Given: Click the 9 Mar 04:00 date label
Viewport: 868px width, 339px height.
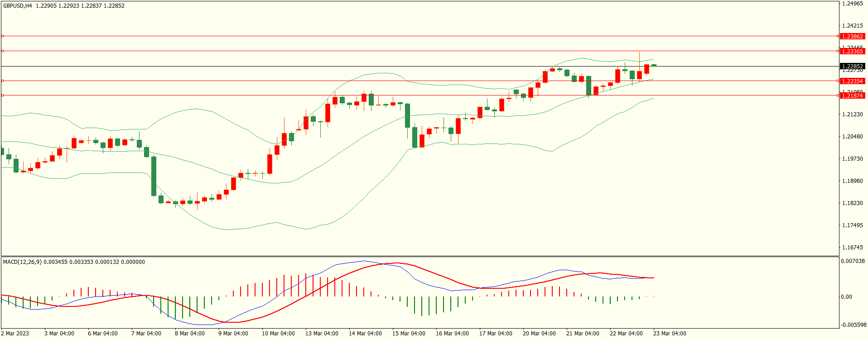Looking at the screenshot, I should [233, 334].
